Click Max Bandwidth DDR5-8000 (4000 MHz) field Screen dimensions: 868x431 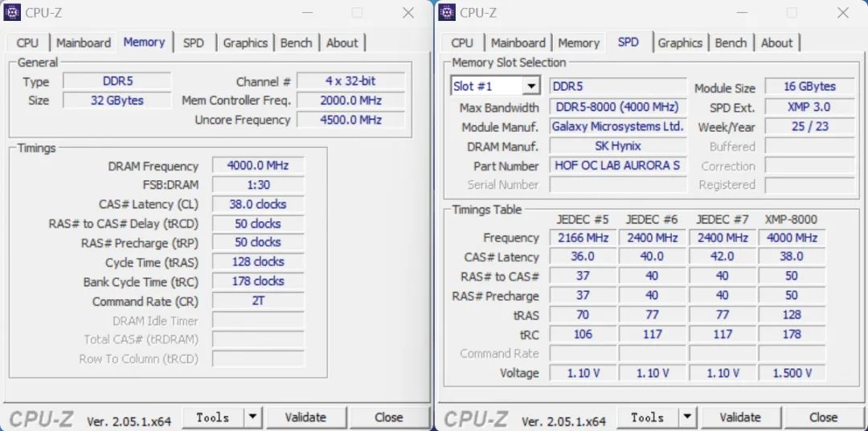pos(618,106)
